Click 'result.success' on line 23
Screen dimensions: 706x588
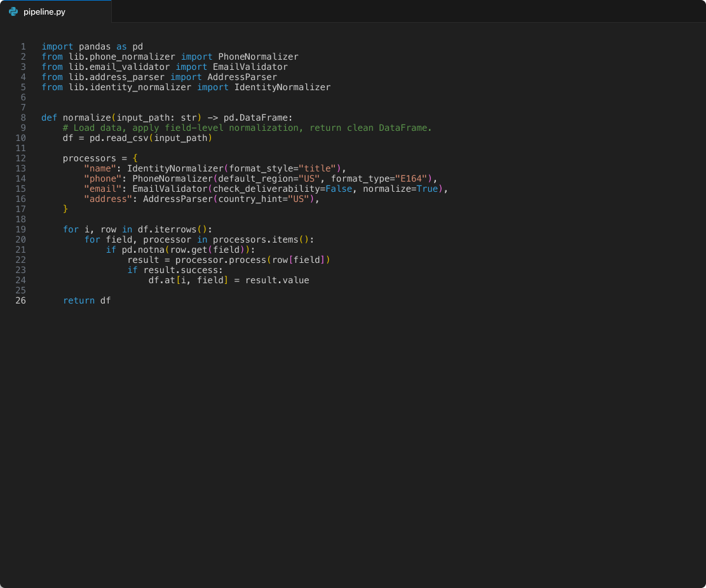180,271
